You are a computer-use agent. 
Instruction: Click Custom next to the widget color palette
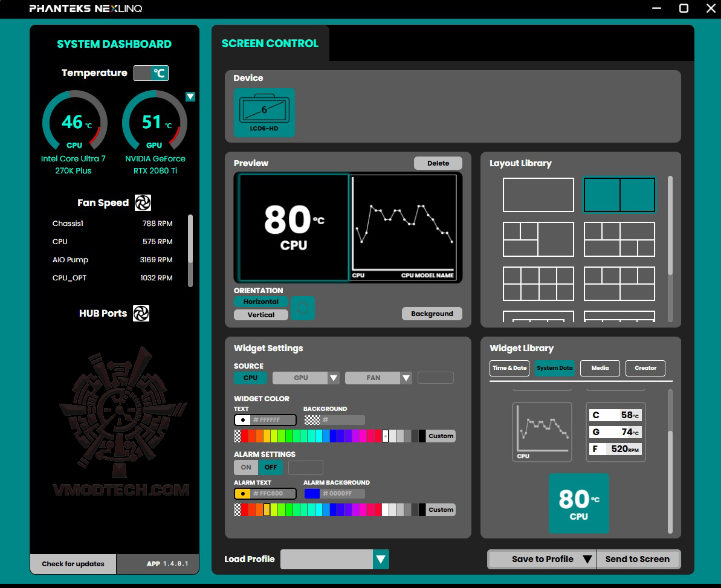point(441,436)
